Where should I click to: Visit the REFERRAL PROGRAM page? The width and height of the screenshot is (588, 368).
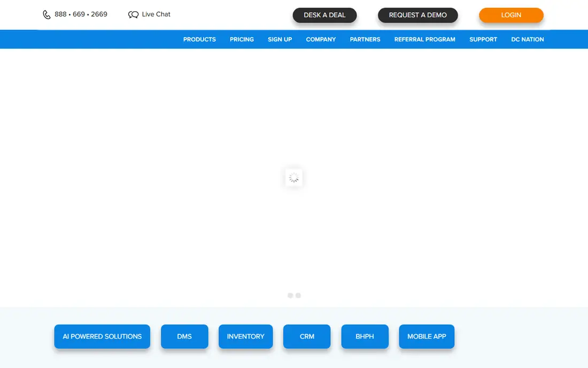424,40
